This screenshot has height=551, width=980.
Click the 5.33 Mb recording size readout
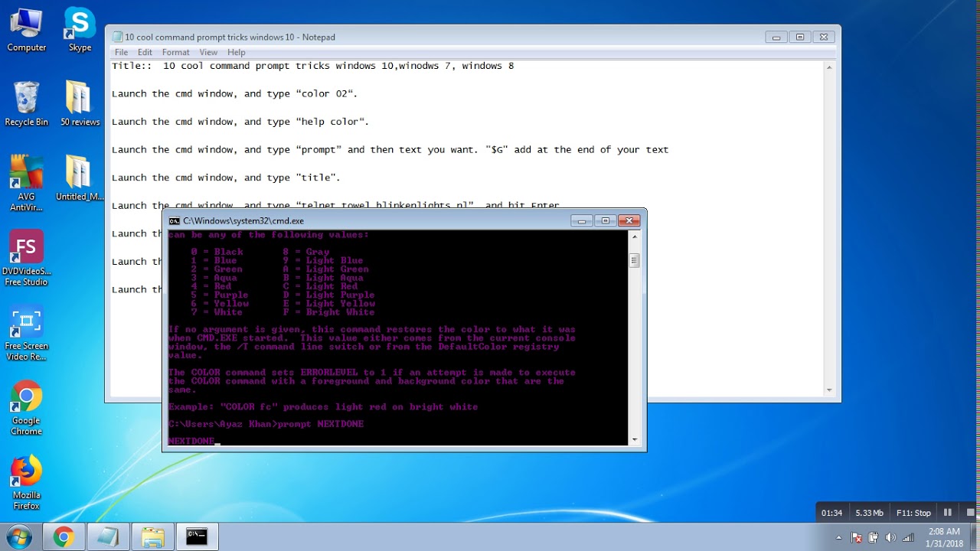click(x=869, y=513)
